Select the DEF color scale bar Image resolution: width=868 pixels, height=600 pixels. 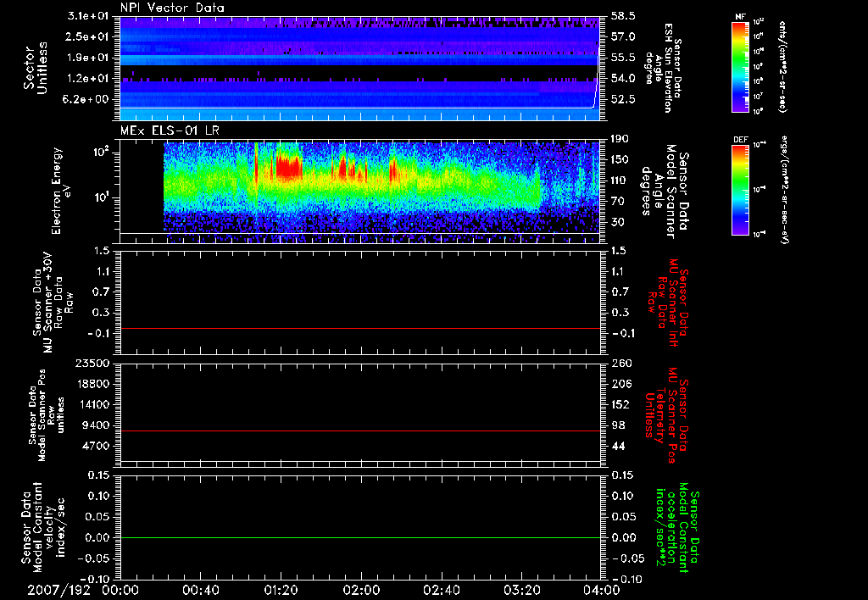tap(740, 190)
